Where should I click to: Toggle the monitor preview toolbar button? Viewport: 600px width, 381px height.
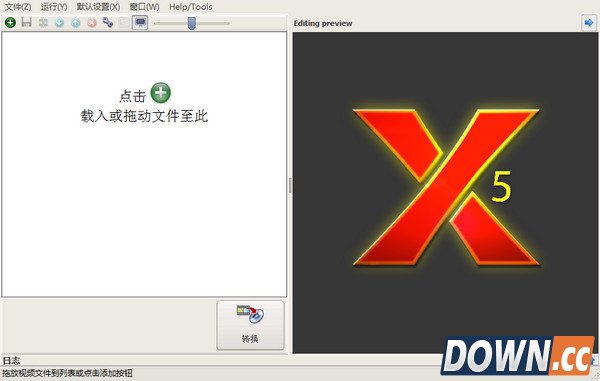(x=140, y=23)
